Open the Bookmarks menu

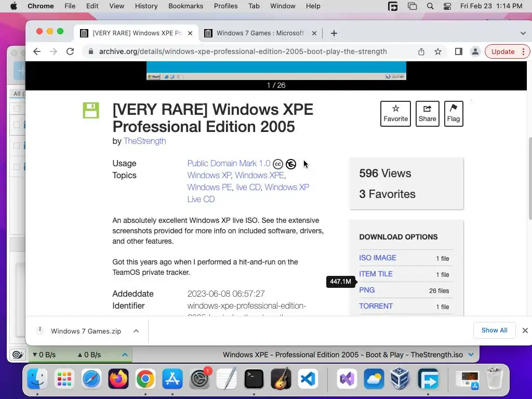pyautogui.click(x=185, y=6)
